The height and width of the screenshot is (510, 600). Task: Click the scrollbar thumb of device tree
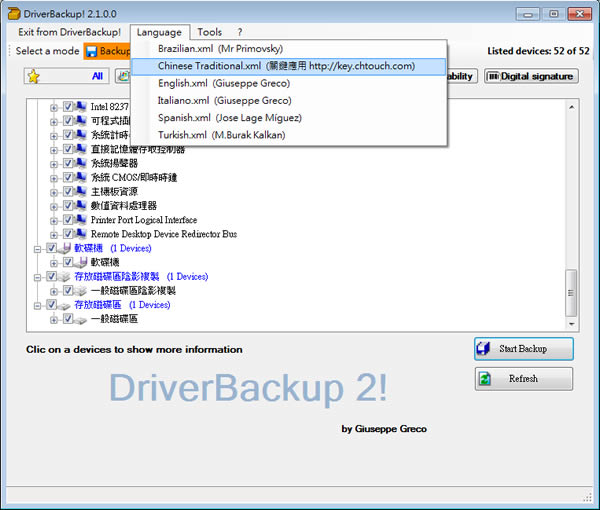[571, 293]
